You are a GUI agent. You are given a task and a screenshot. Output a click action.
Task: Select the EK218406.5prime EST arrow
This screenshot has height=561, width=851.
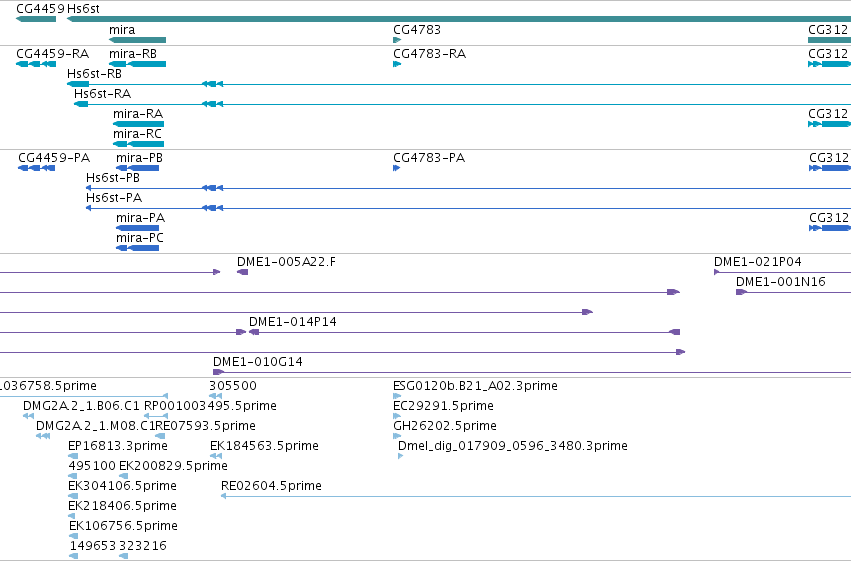tap(72, 516)
